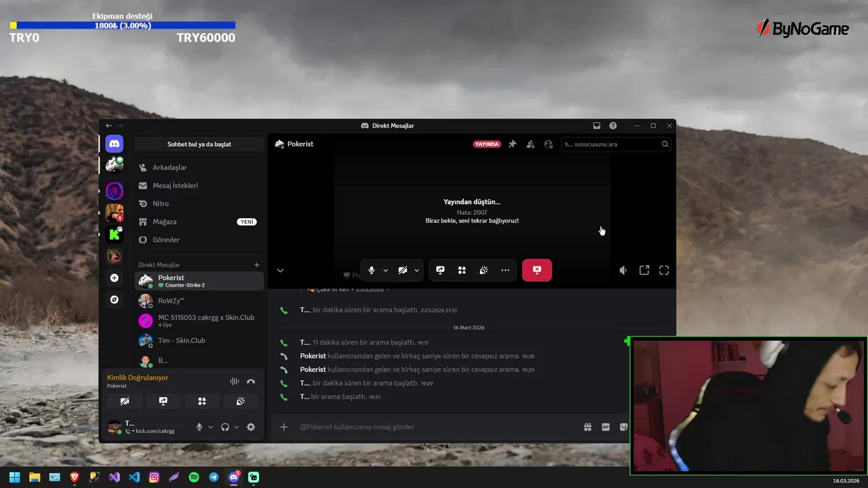
Task: Open File Explorer from taskbar
Action: click(35, 477)
